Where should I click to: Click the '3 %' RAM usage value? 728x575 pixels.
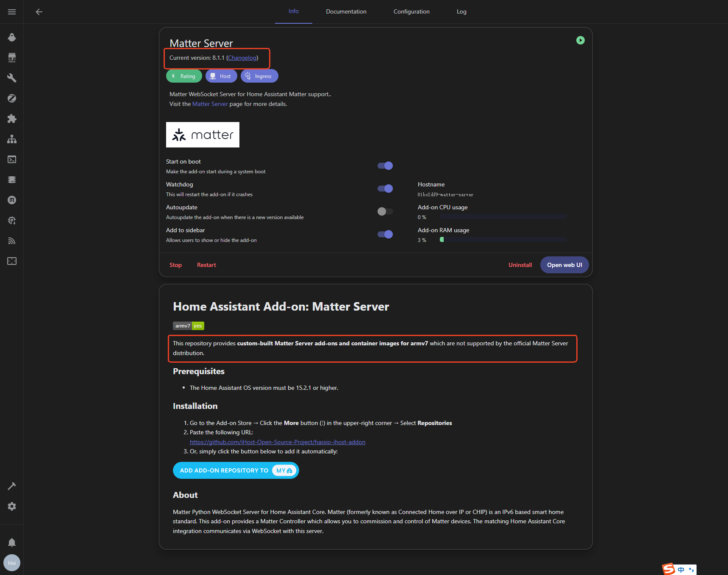pos(422,240)
